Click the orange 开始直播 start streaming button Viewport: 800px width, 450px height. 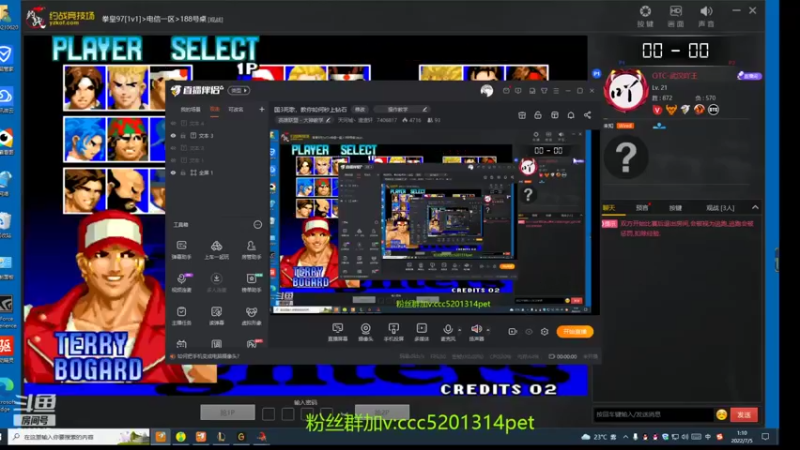574,332
